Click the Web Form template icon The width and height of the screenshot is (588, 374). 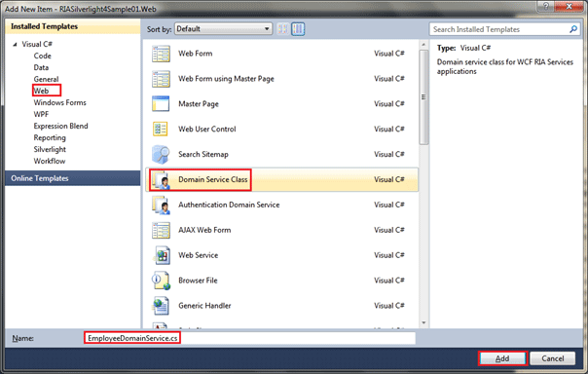[161, 54]
